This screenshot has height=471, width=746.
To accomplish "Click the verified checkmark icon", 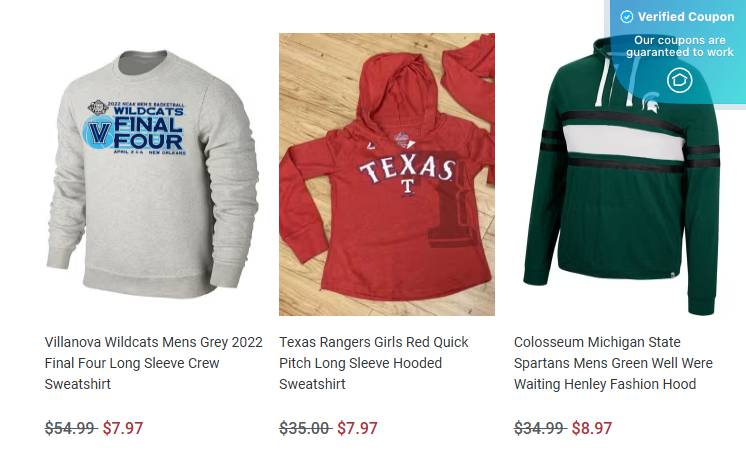I will 627,17.
